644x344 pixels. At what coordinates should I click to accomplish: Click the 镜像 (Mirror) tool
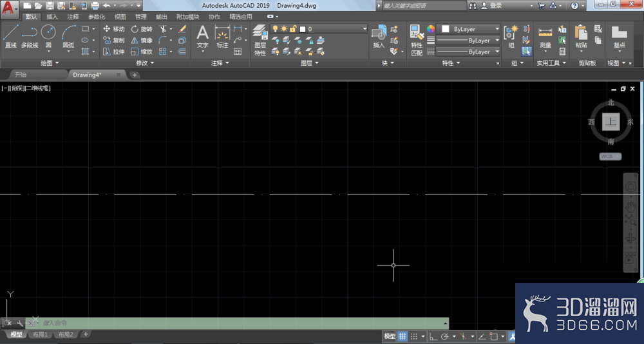click(142, 41)
